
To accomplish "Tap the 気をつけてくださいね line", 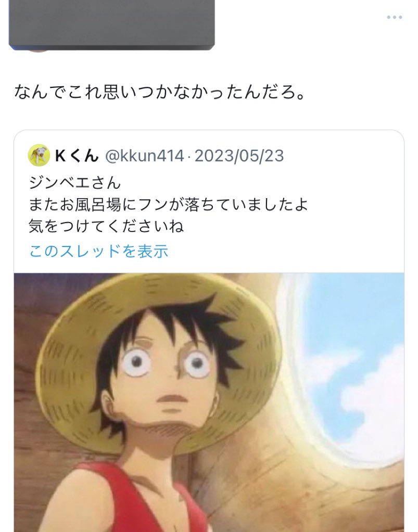I will click(106, 226).
